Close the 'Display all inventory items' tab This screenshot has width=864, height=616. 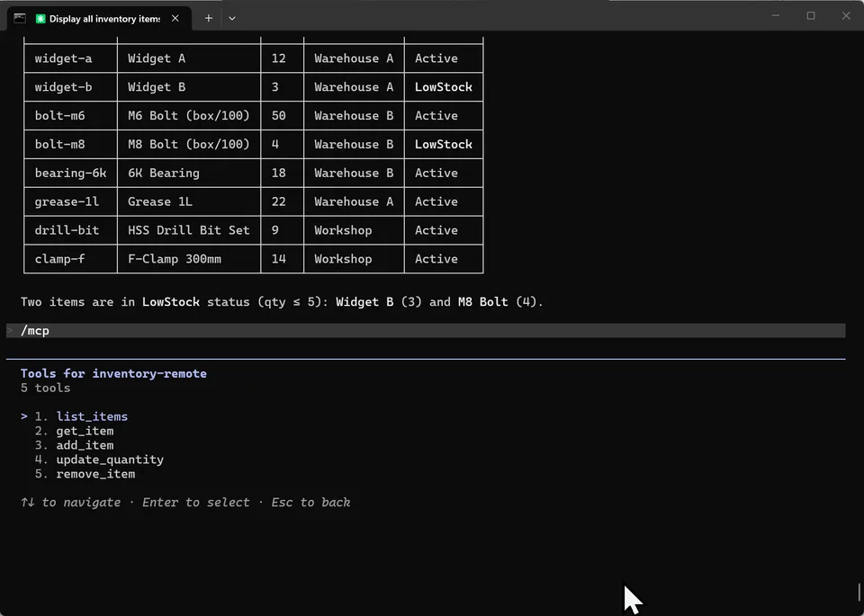tap(175, 18)
